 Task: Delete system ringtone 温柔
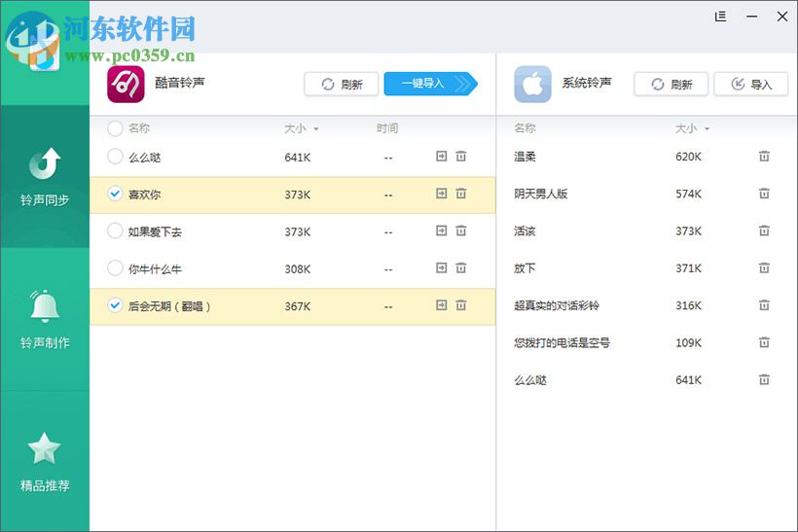(x=764, y=157)
